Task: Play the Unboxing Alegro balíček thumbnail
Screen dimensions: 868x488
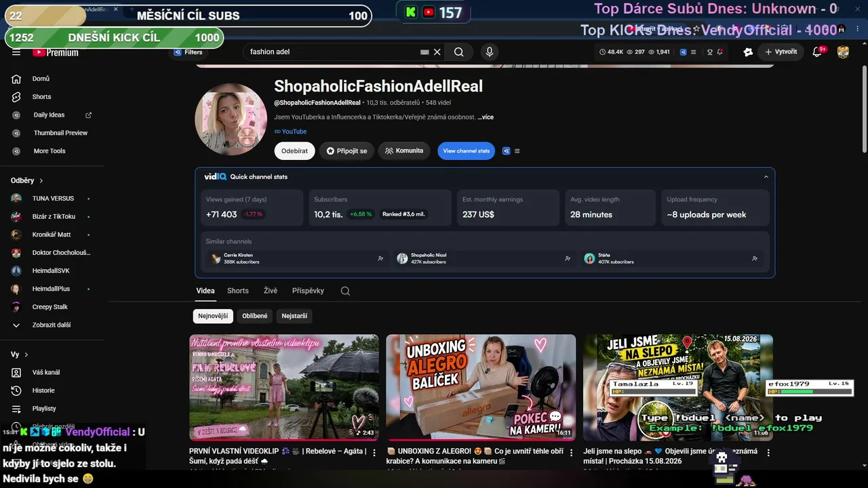Action: point(481,388)
